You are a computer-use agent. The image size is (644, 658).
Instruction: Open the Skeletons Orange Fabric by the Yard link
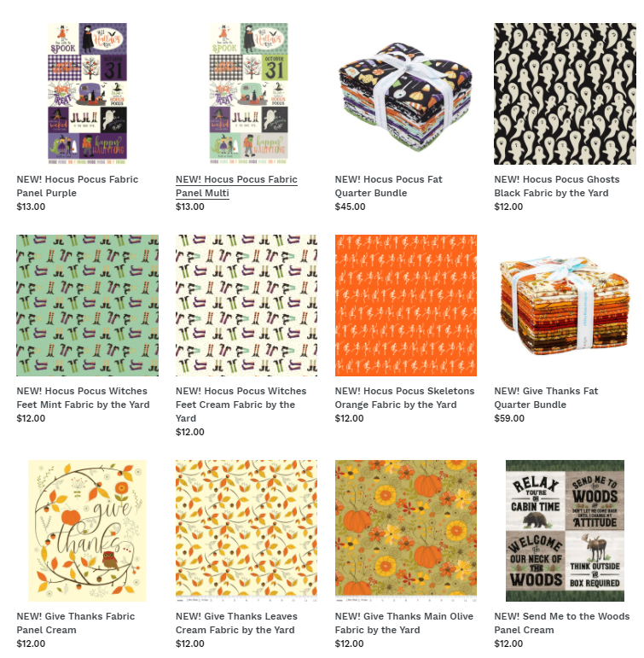tap(404, 398)
